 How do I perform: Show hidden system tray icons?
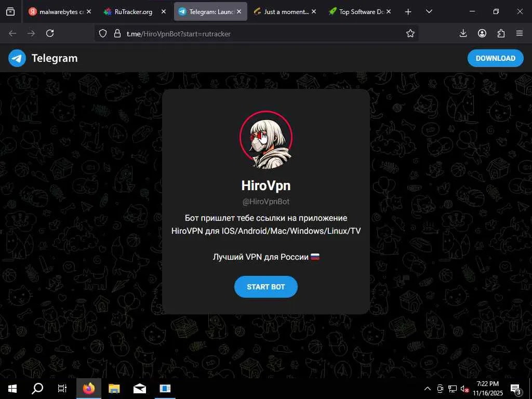pyautogui.click(x=428, y=389)
